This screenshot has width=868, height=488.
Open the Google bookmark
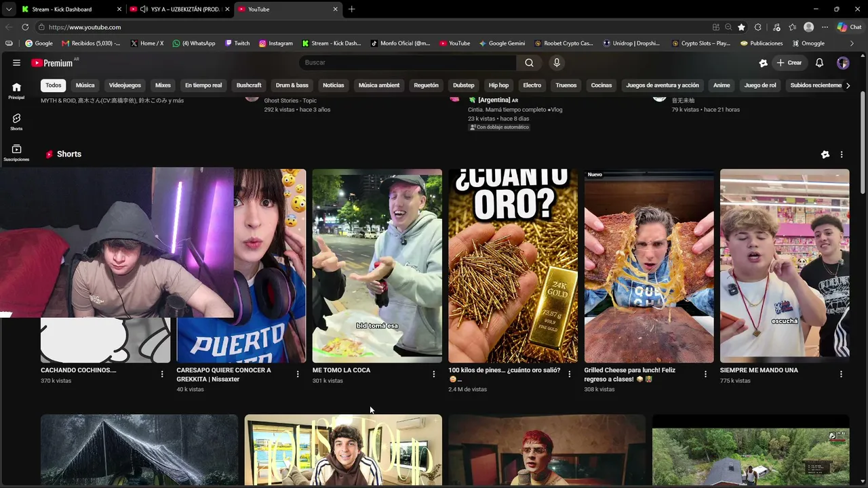[x=39, y=43]
